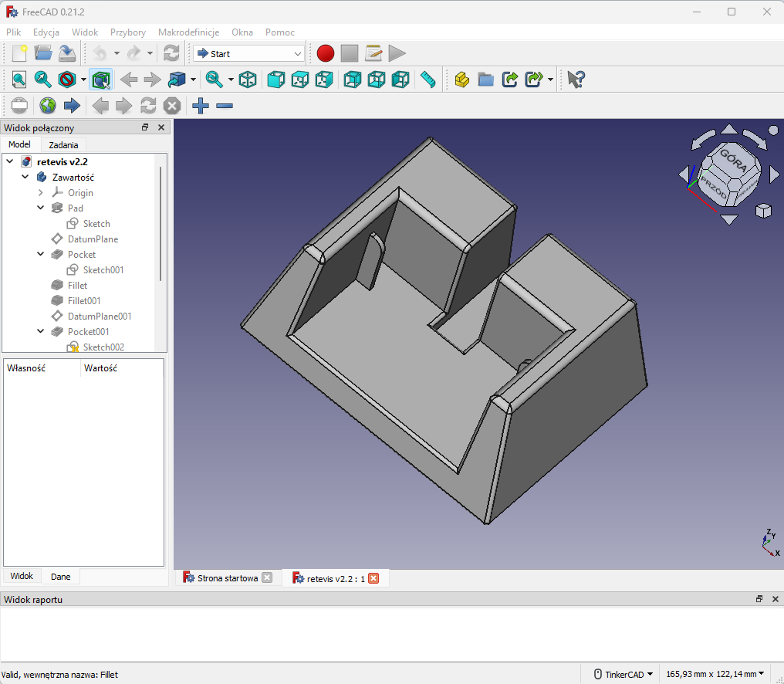Collapse the Pocket tree item
This screenshot has width=784, height=684.
(x=41, y=254)
